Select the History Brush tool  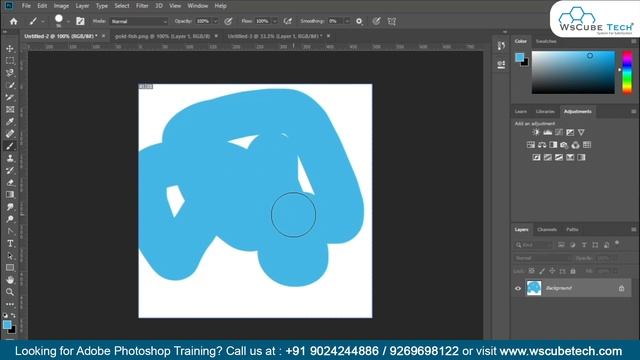10,171
